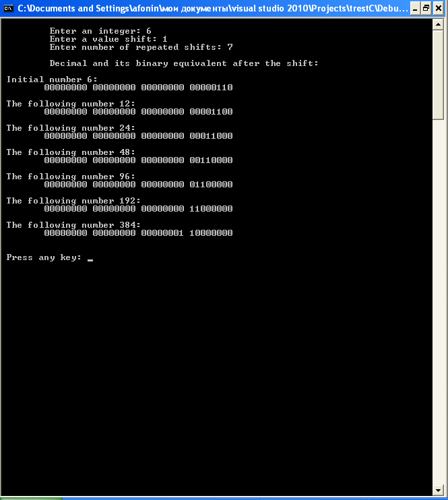Viewport: 448px width, 500px height.
Task: Click the binary row ending in 00001100
Action: click(138, 112)
